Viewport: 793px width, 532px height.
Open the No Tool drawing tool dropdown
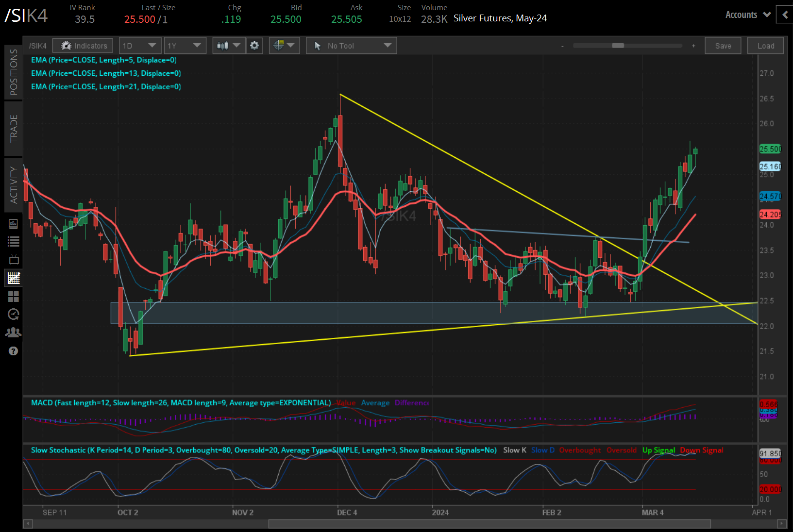pyautogui.click(x=352, y=46)
